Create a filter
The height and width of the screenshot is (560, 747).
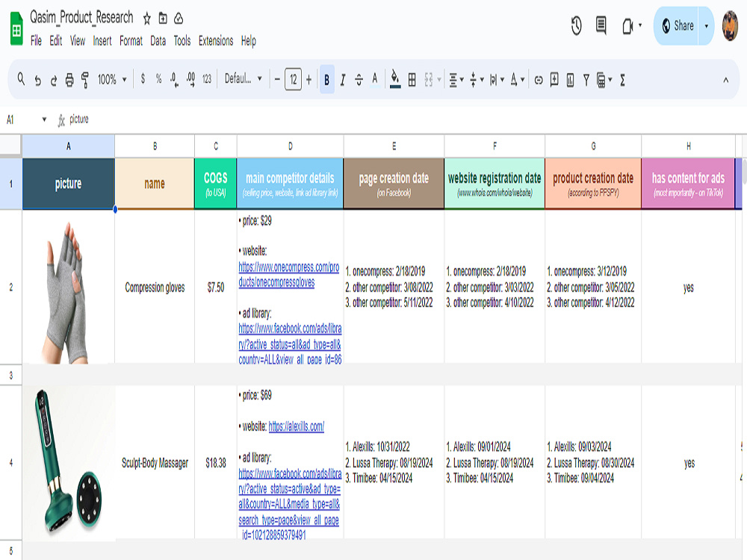586,80
